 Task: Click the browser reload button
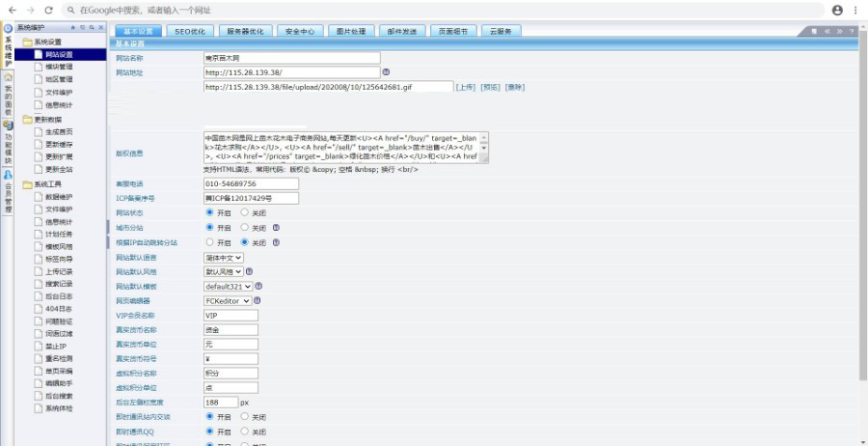(48, 10)
